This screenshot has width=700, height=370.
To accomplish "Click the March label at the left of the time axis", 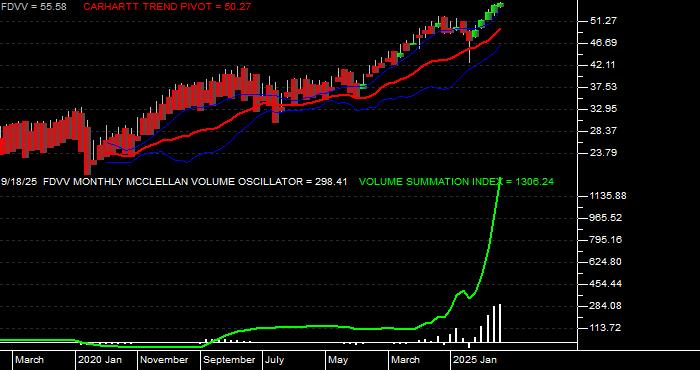I will 30,360.
